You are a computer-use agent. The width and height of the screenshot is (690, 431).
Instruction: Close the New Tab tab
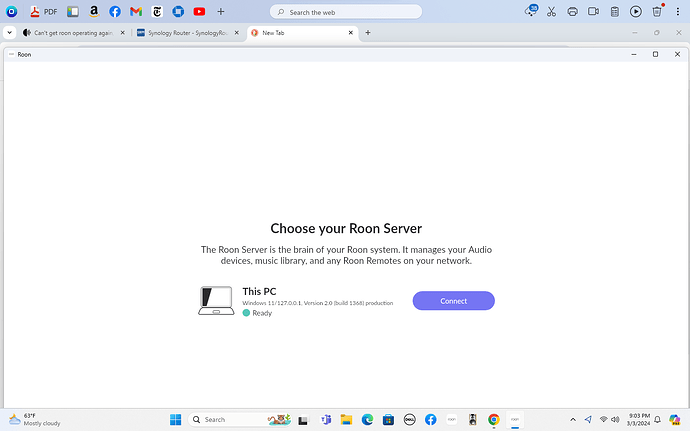(351, 33)
